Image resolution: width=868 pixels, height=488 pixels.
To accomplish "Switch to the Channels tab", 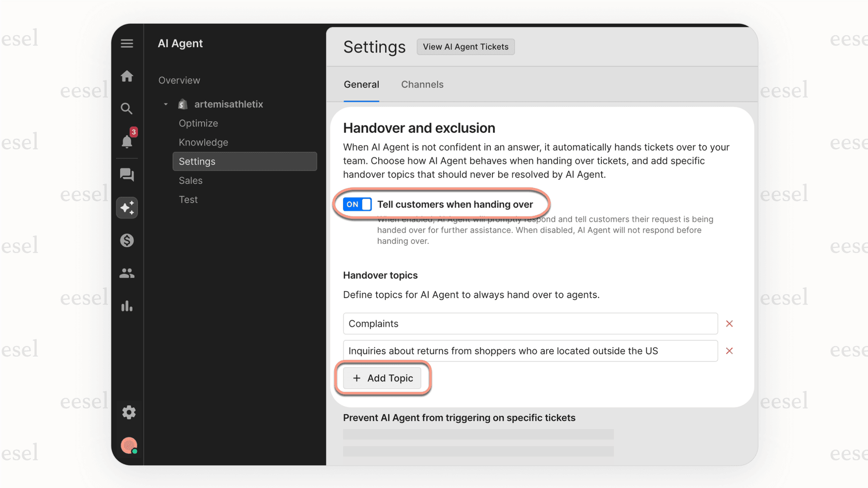I will point(422,84).
